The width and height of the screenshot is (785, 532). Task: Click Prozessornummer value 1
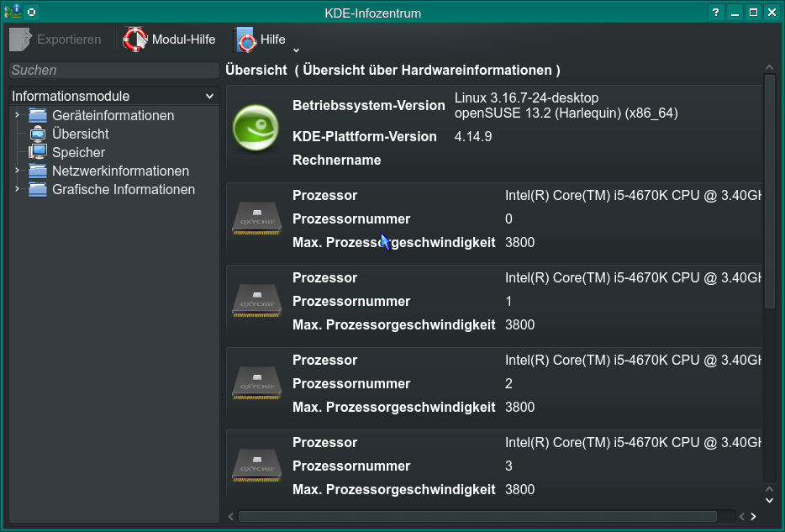coord(508,301)
